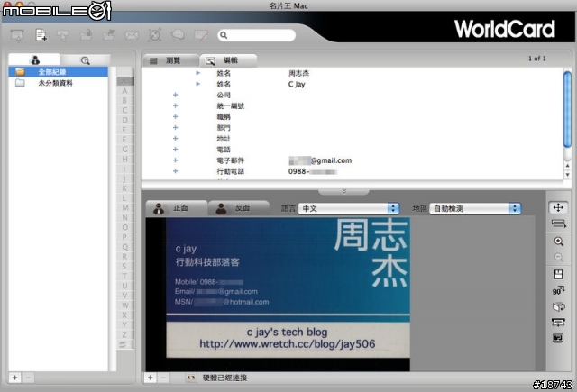Open the 地區 region dropdown showing 自動檢測
Image resolution: width=577 pixels, height=392 pixels.
coord(475,208)
